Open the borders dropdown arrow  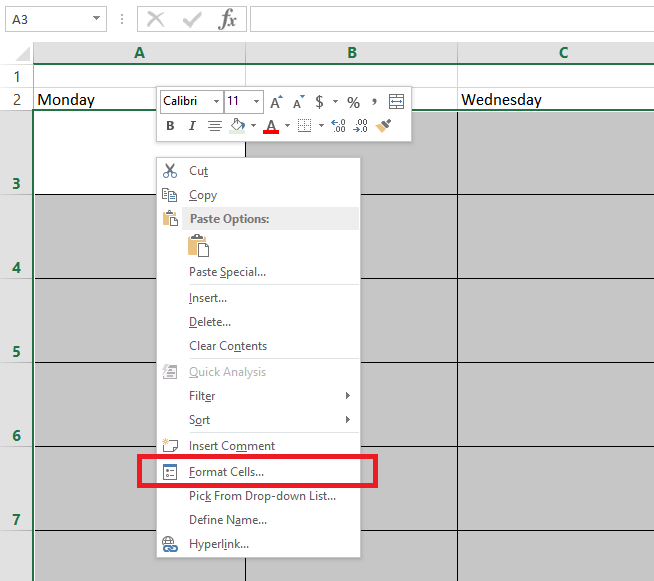point(321,126)
